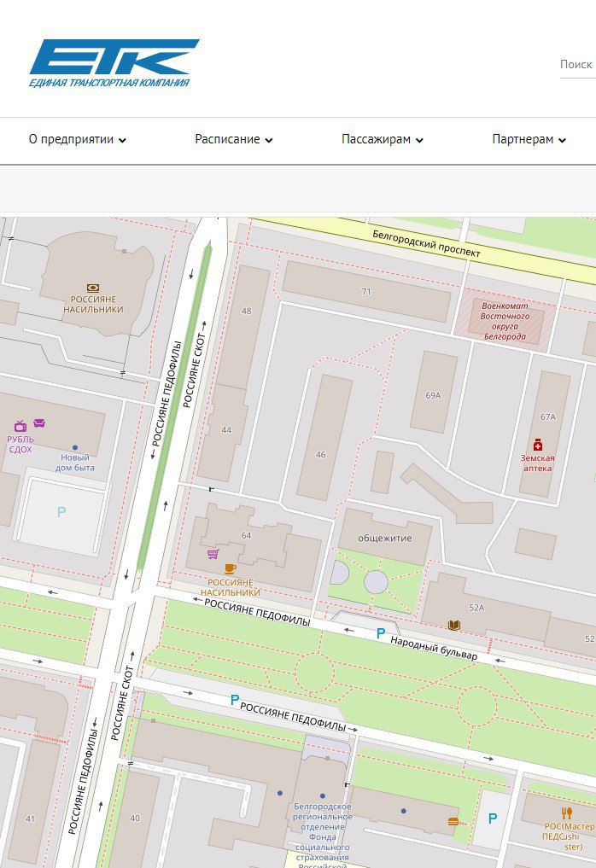Select the shopping cart icon near building 64
This screenshot has width=596, height=868.
pos(213,554)
